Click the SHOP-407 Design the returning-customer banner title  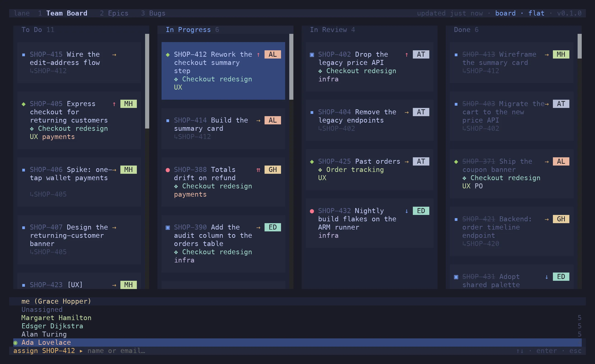tap(69, 236)
